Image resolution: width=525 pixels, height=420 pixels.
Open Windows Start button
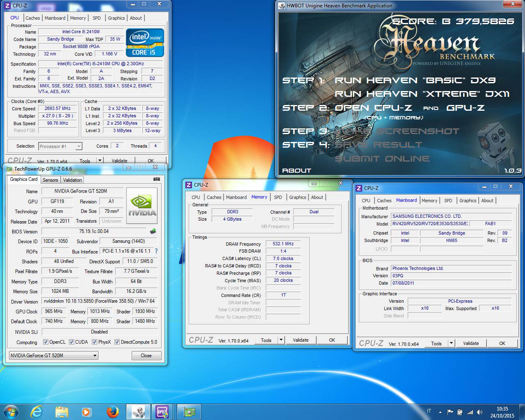[x=10, y=411]
